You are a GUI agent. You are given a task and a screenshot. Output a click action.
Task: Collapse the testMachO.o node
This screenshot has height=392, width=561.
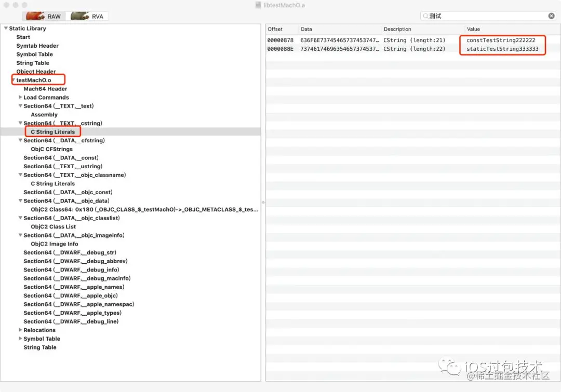click(x=13, y=80)
